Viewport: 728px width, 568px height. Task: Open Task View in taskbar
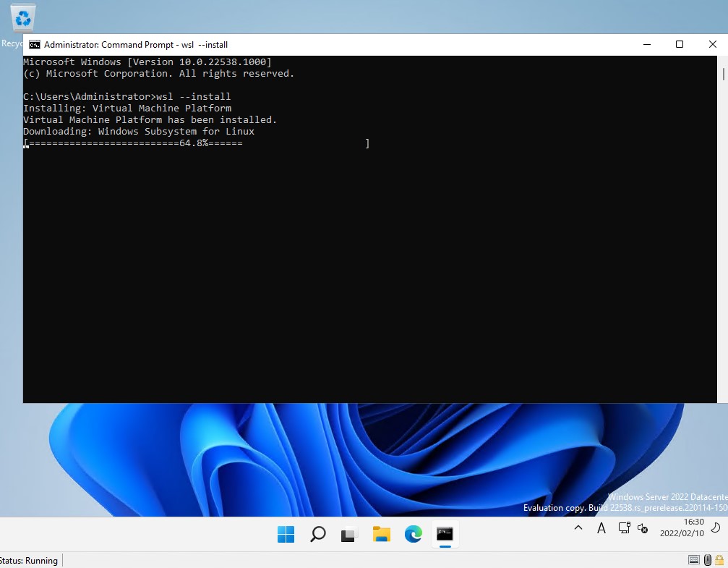pos(349,534)
